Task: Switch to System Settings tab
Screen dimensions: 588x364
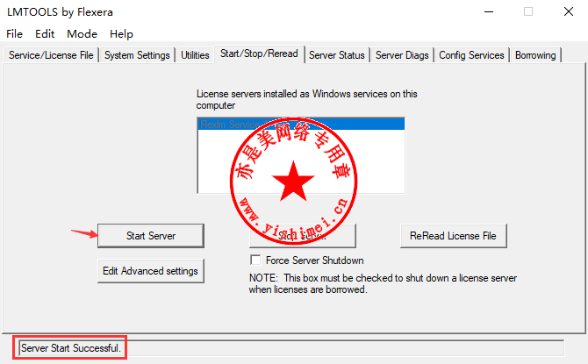Action: (x=137, y=55)
